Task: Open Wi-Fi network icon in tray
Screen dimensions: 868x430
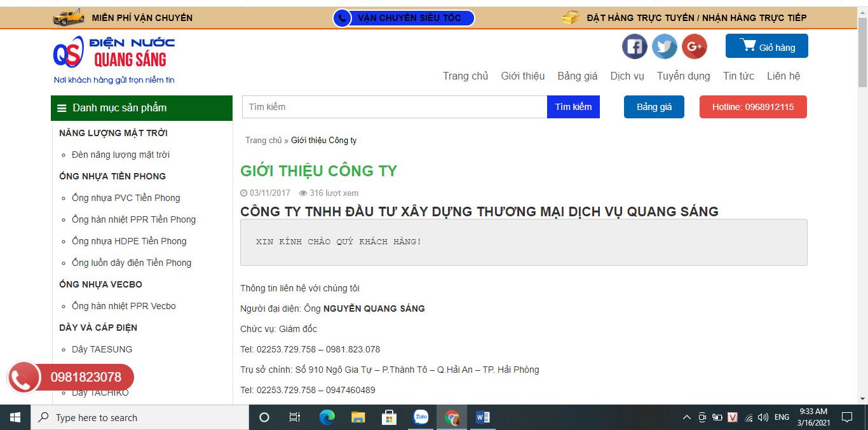Action: [x=749, y=418]
